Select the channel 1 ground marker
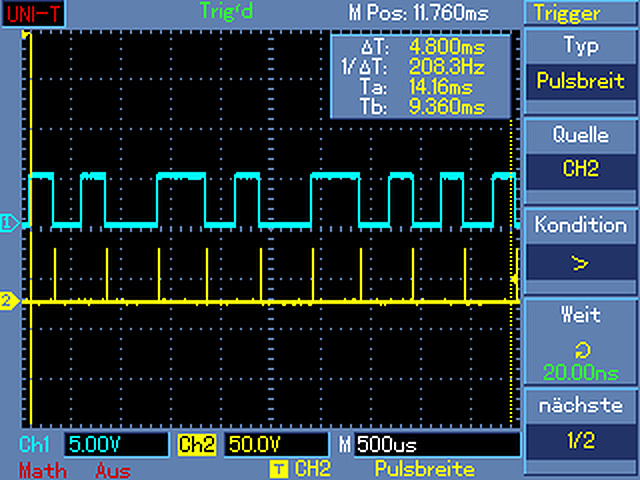This screenshot has width=640, height=480. click(9, 223)
